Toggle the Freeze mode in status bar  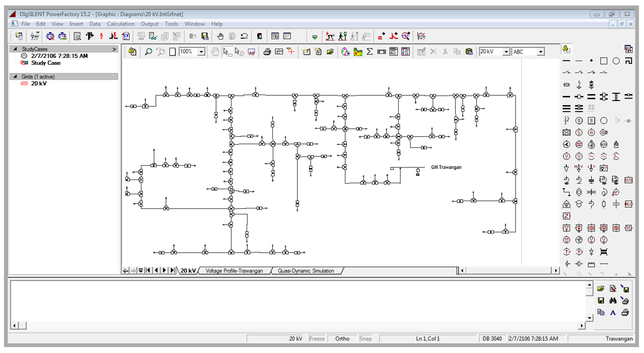(x=317, y=339)
